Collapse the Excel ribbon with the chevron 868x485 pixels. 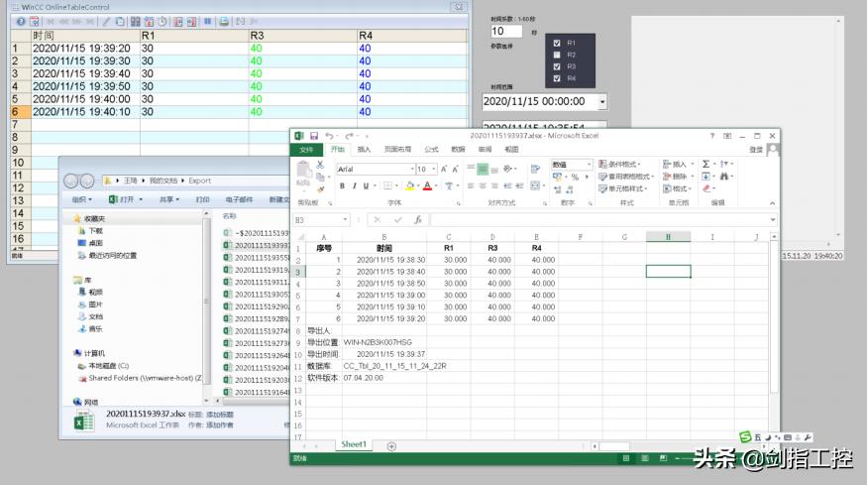(772, 203)
